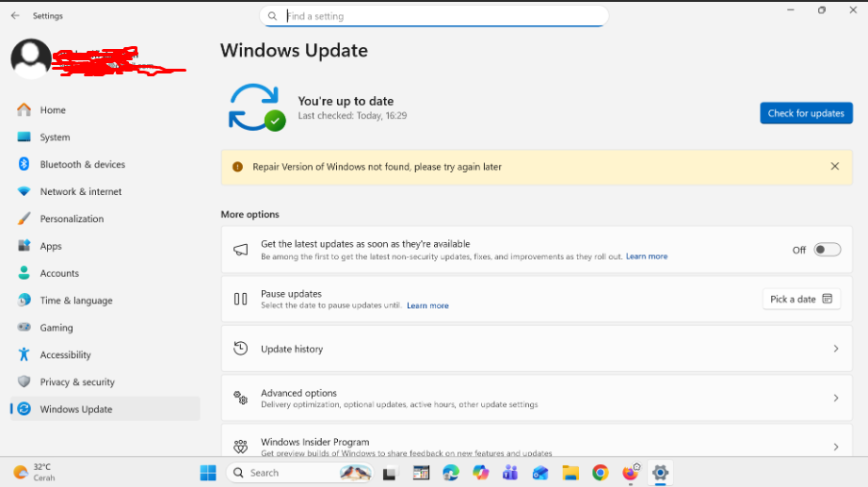Select Windows Update in sidebar
Image resolution: width=868 pixels, height=487 pixels.
pos(105,409)
